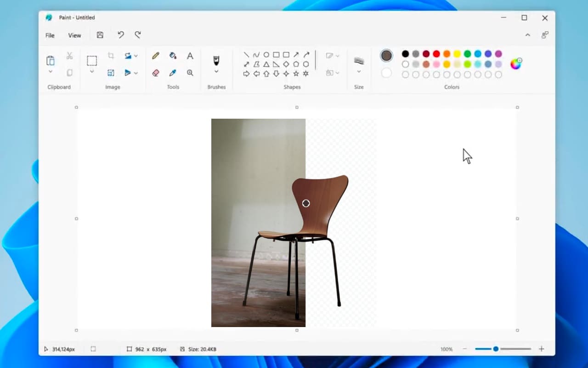588x368 pixels.
Task: Click the Redo arrow icon
Action: pyautogui.click(x=137, y=35)
